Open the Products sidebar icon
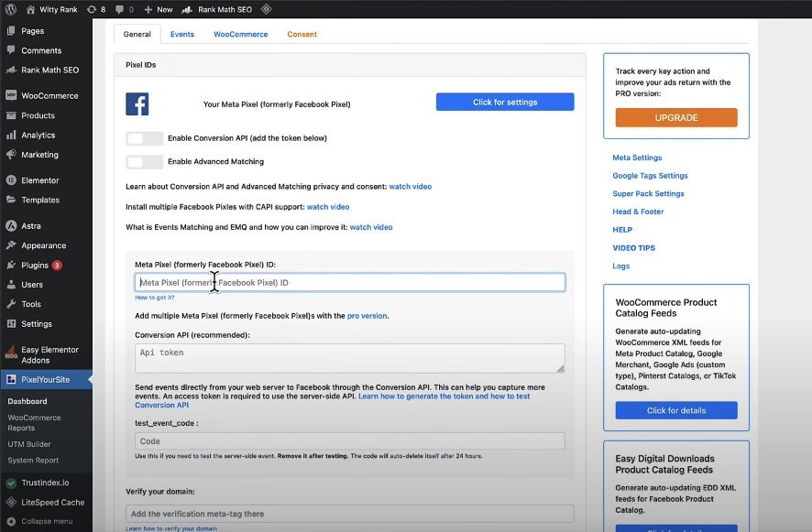The height and width of the screenshot is (532, 812). click(11, 115)
